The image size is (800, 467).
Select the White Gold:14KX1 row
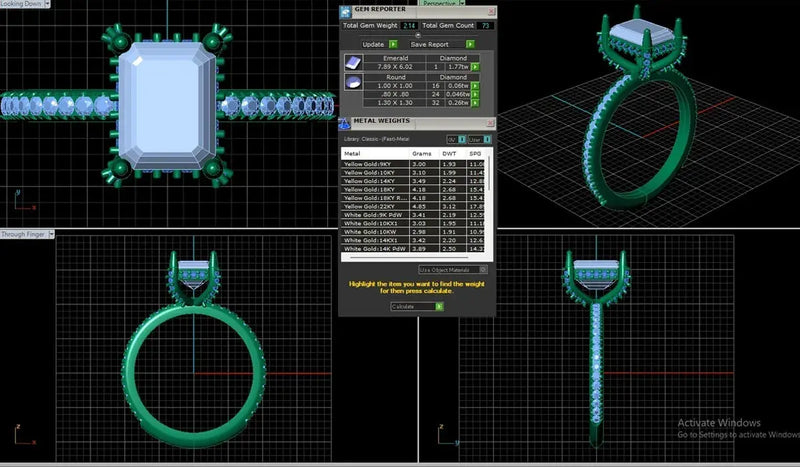tap(413, 240)
